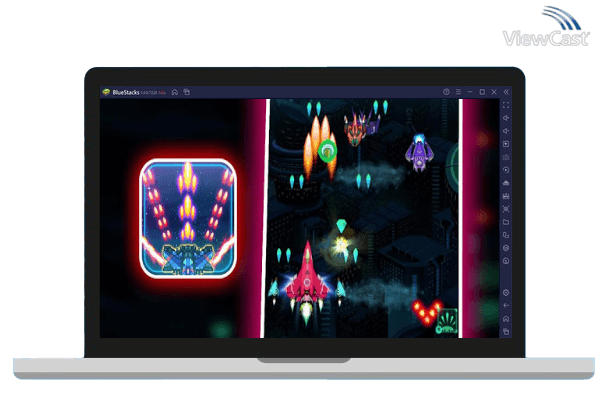
Task: Close the BlueStacks window
Action: tap(494, 92)
